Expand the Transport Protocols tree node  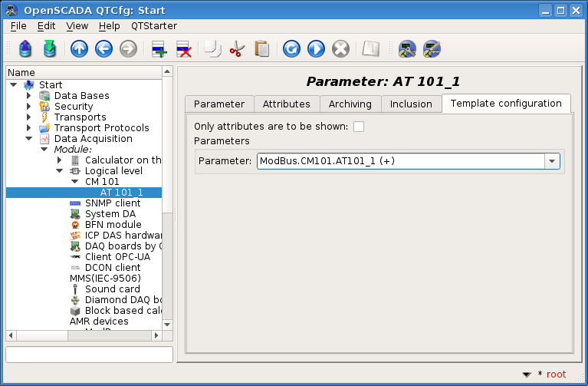tap(29, 128)
